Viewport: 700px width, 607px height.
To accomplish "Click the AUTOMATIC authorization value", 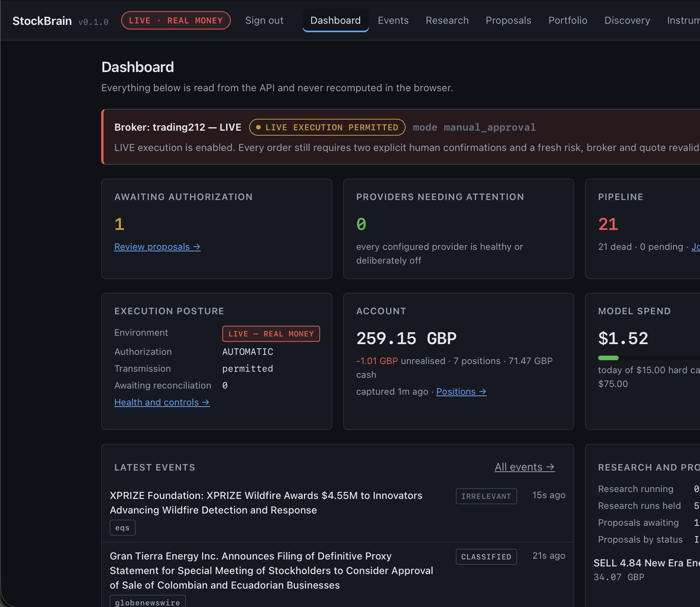I will [248, 352].
